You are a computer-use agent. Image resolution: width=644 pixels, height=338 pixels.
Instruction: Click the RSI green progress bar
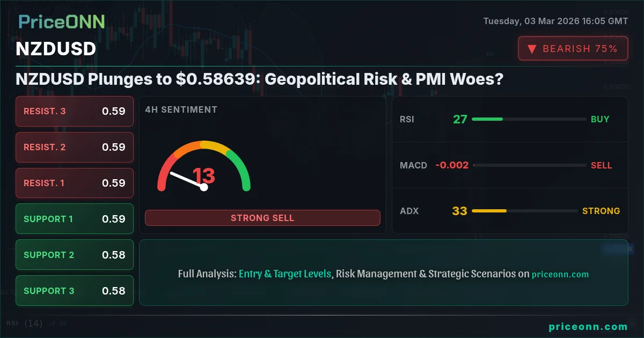pyautogui.click(x=487, y=119)
